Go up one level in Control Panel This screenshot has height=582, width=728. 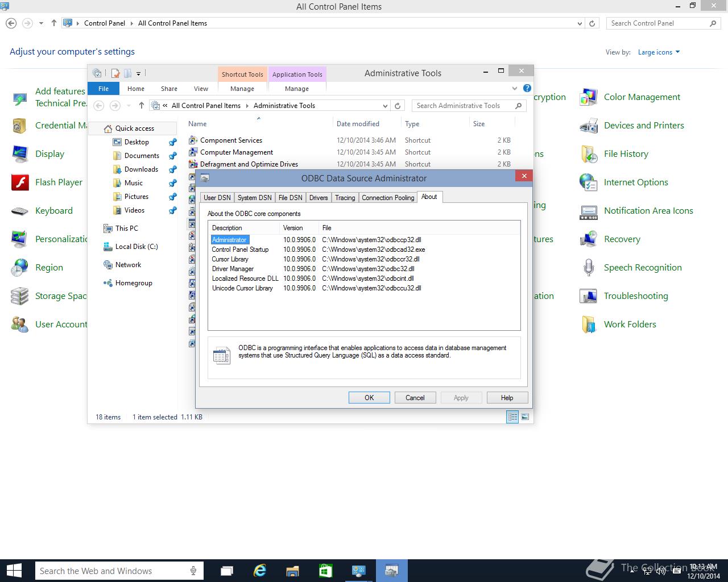click(x=53, y=23)
